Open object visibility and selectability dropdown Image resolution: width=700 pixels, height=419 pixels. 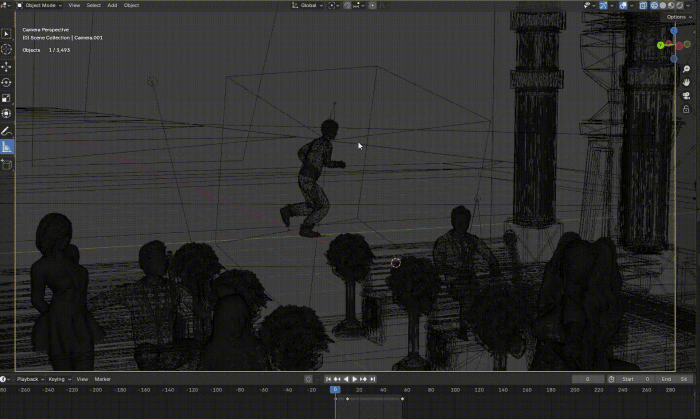pos(590,5)
